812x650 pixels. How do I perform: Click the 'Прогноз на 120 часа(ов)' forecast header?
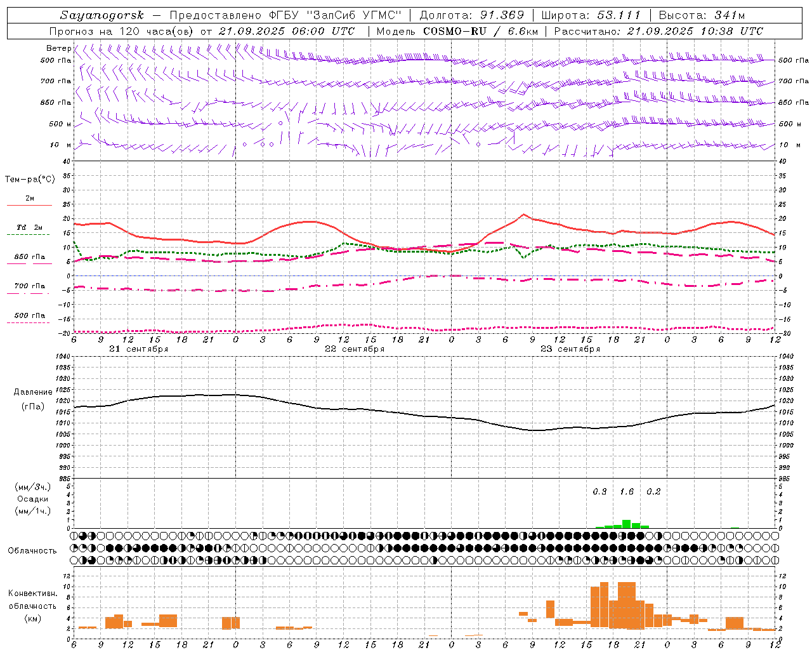pyautogui.click(x=122, y=31)
